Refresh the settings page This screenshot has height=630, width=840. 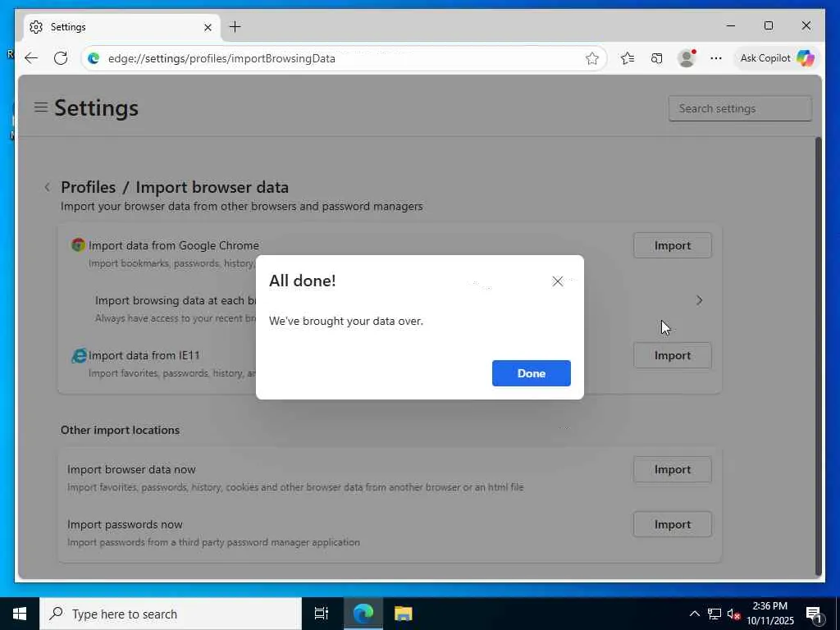[61, 58]
